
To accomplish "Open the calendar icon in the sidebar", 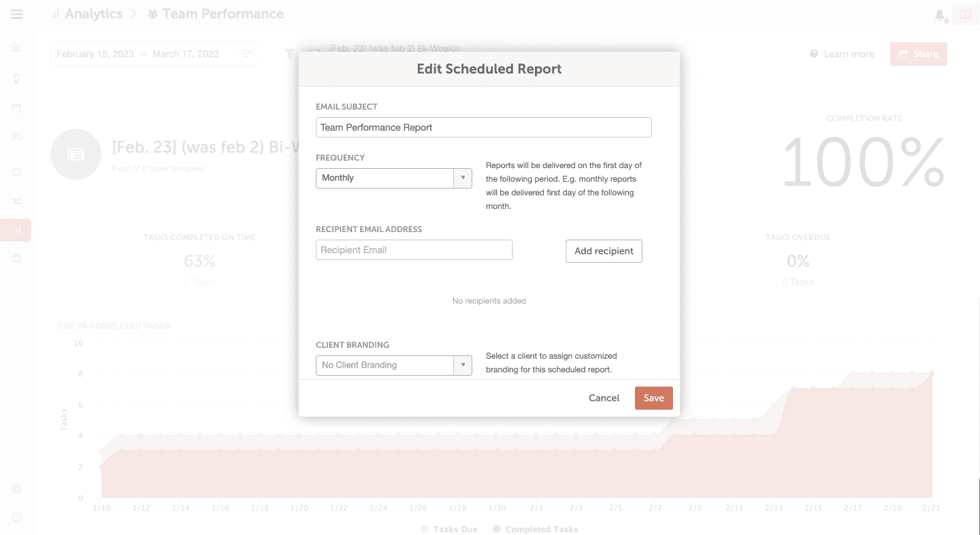I will [x=16, y=108].
